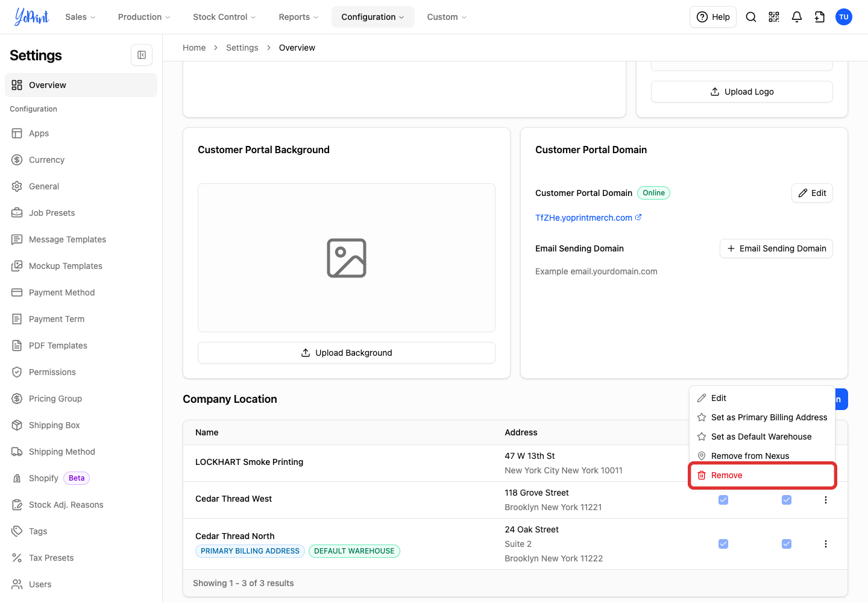Collapse the Settings sidebar panel
The height and width of the screenshot is (603, 868).
pyautogui.click(x=142, y=55)
